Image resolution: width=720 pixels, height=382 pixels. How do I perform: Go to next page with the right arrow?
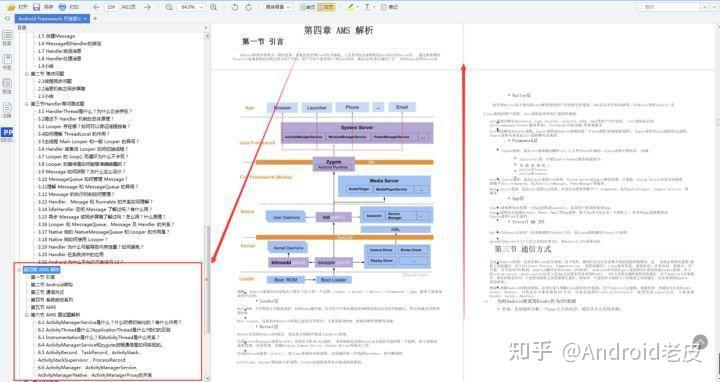tap(147, 7)
